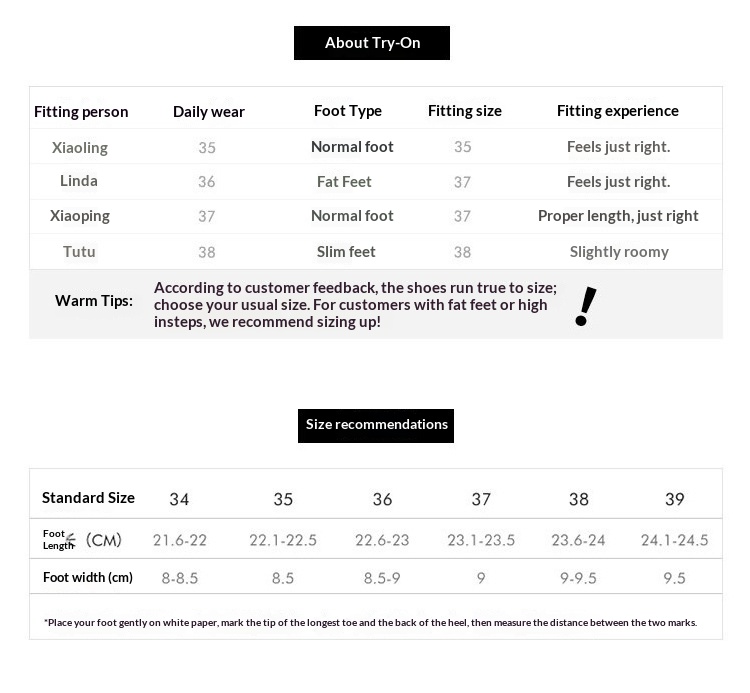Screen dimensions: 750x693
Task: Click the Fitting size column header
Action: pyautogui.click(x=464, y=111)
